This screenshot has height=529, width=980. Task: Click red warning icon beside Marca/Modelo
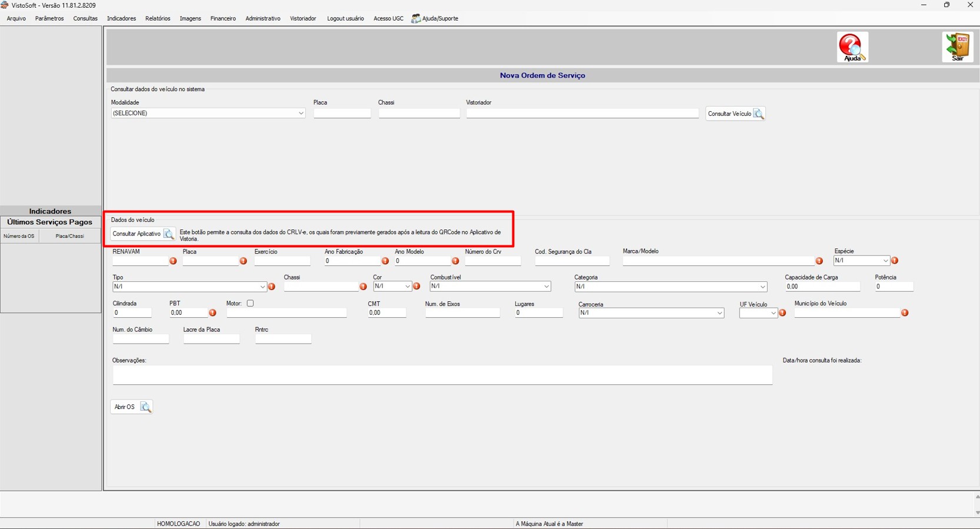(819, 261)
